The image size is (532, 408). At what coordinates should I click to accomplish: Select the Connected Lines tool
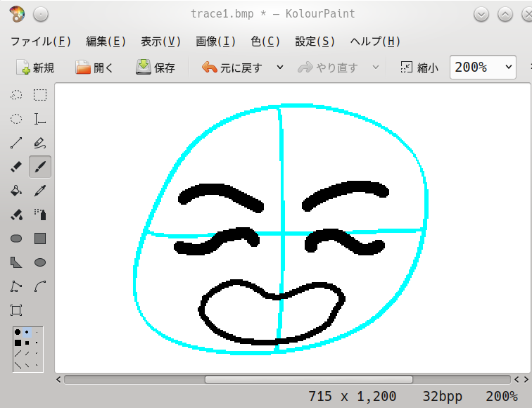[16, 286]
